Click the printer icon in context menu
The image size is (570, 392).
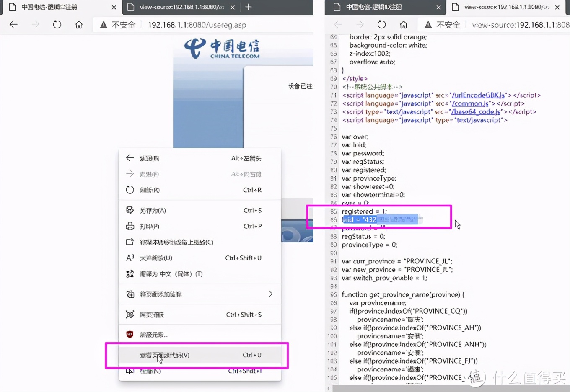(130, 226)
